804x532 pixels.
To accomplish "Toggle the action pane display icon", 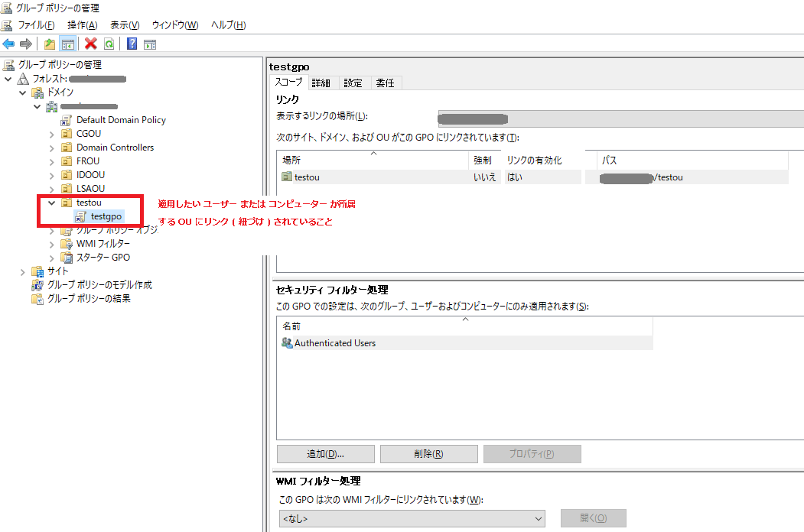I will pyautogui.click(x=150, y=44).
